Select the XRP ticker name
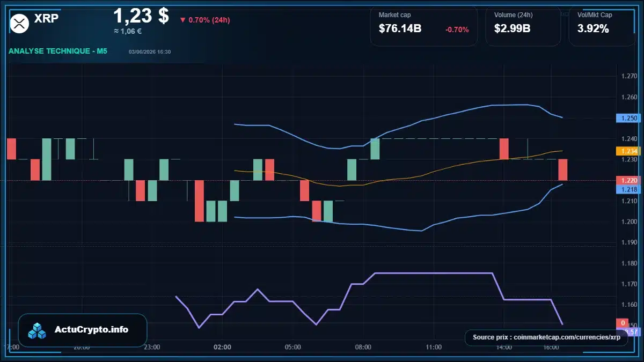This screenshot has height=362, width=644. pyautogui.click(x=46, y=18)
